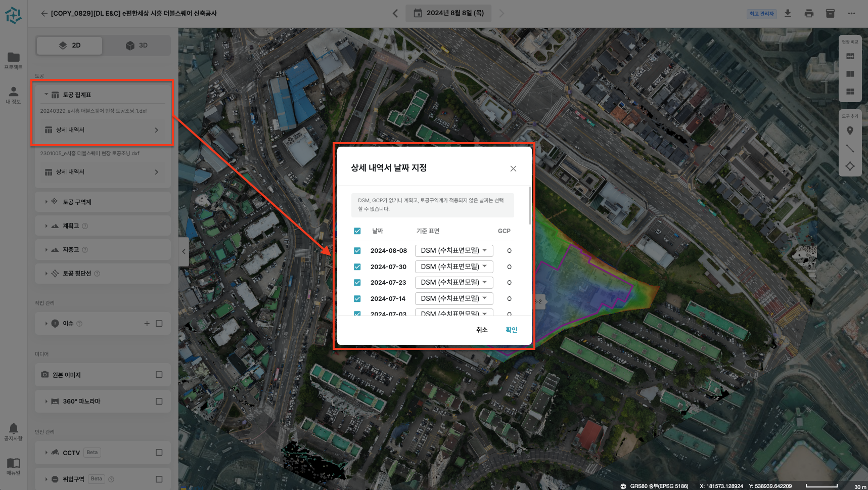Switch to the 3D view tab
This screenshot has height=490, width=868.
point(136,46)
